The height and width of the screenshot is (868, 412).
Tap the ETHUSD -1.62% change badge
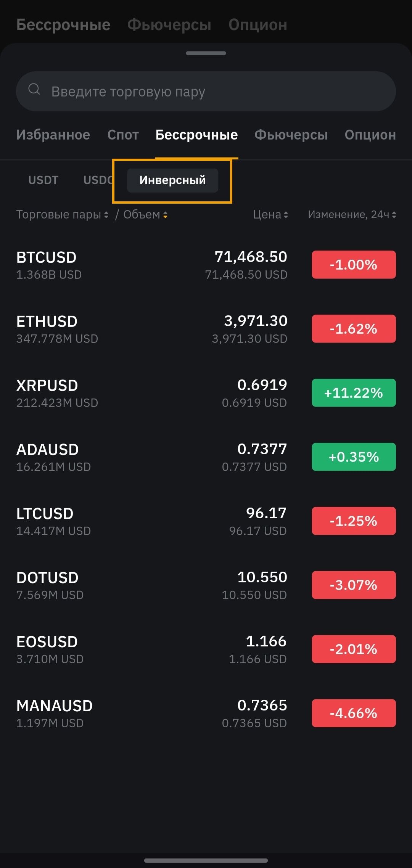pyautogui.click(x=354, y=329)
